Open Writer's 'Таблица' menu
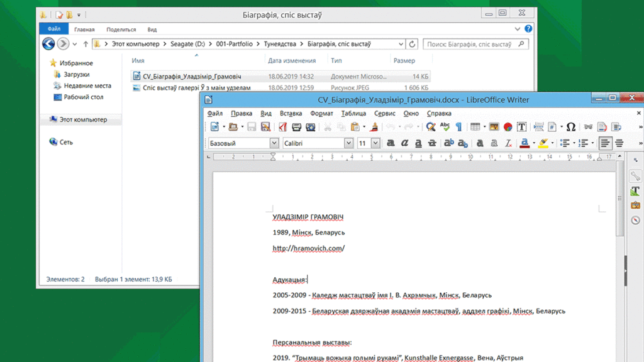644x362 pixels. (353, 113)
